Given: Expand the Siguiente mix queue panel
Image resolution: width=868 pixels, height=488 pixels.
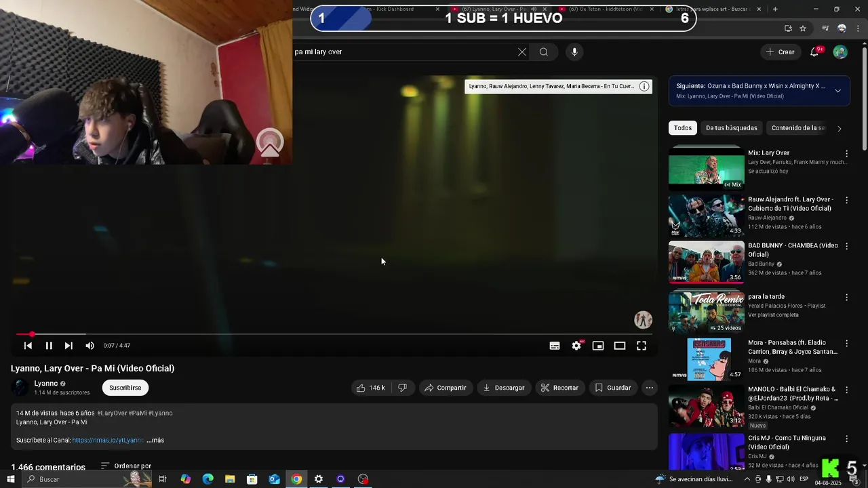Looking at the screenshot, I should tap(837, 91).
